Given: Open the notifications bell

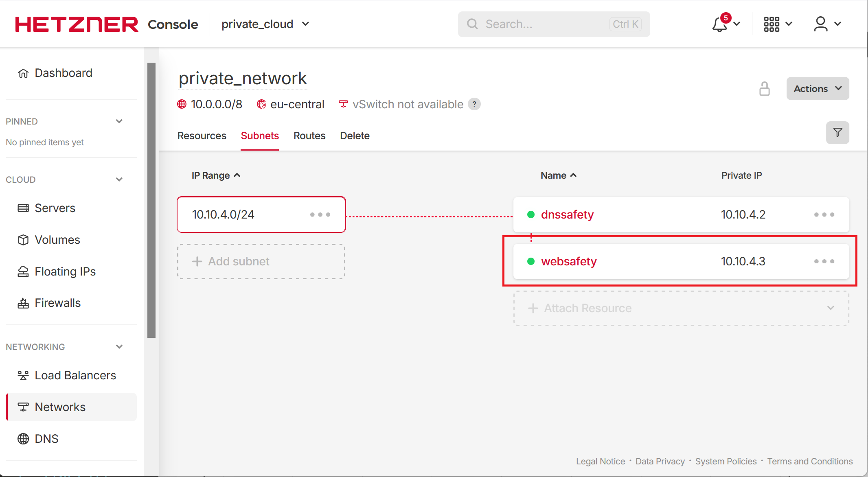Looking at the screenshot, I should pyautogui.click(x=720, y=24).
